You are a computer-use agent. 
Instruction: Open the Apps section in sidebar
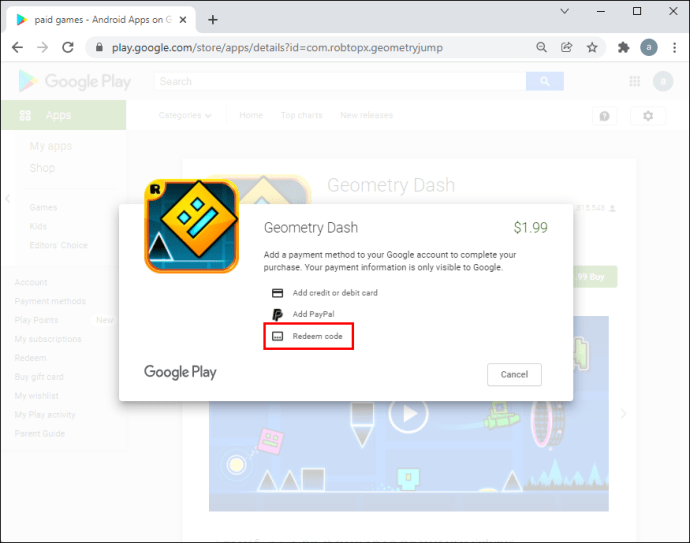(x=64, y=115)
